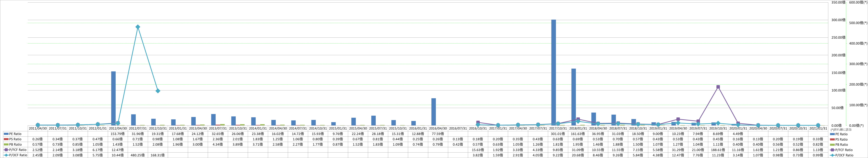868x158 pixels.
Task: Click the 2017/10/31 date column header
Action: click(x=558, y=128)
